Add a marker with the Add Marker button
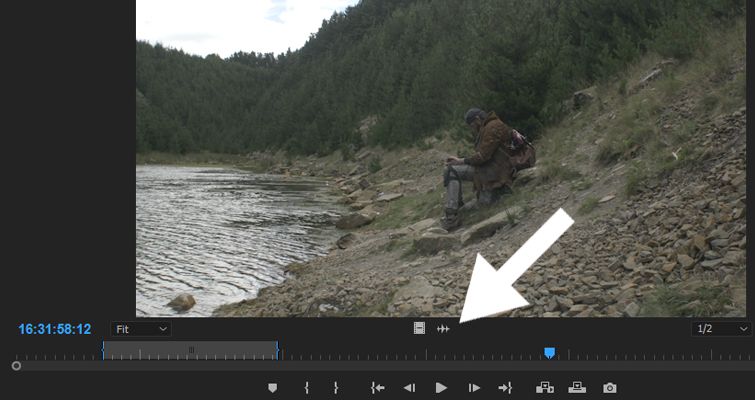Viewport: 755px width, 400px height. click(x=272, y=388)
